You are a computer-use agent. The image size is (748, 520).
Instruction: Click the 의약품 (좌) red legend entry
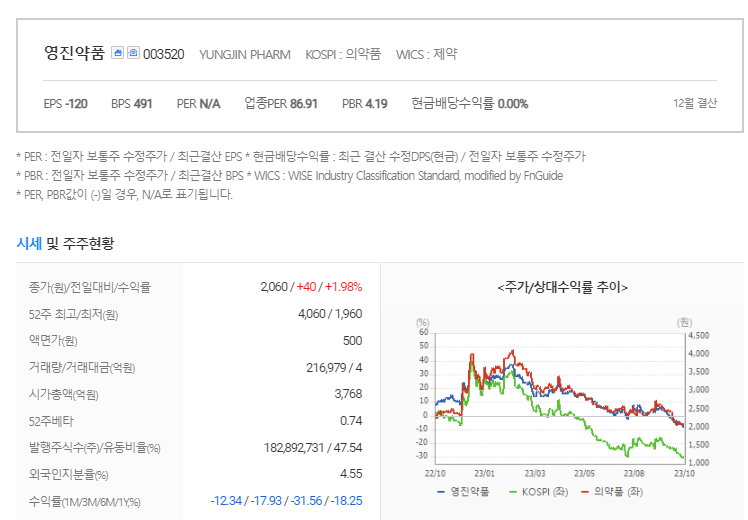coord(612,491)
